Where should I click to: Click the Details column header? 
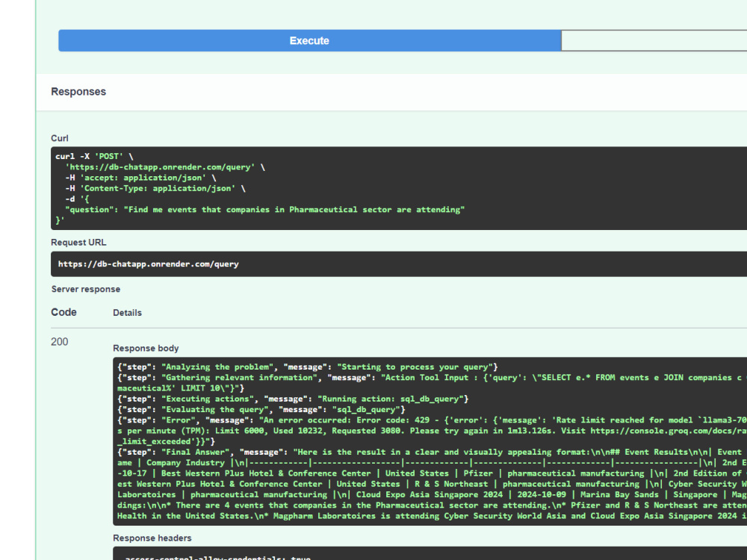pyautogui.click(x=127, y=313)
